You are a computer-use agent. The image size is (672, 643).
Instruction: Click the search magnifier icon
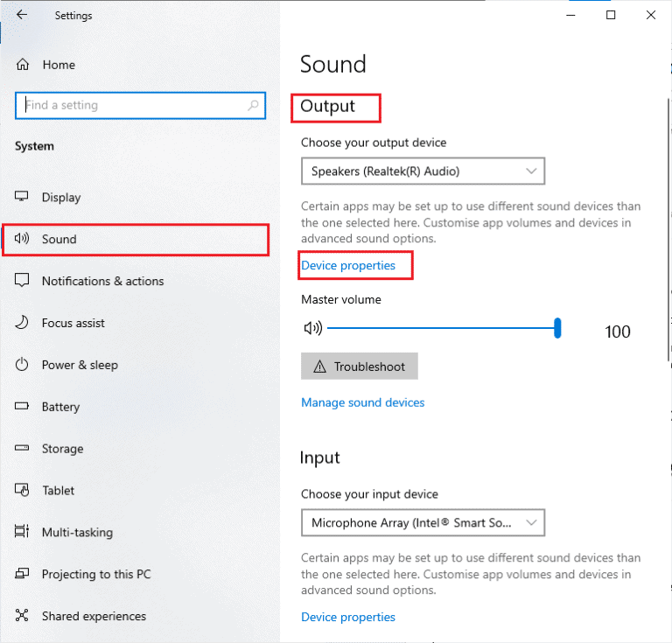point(254,106)
